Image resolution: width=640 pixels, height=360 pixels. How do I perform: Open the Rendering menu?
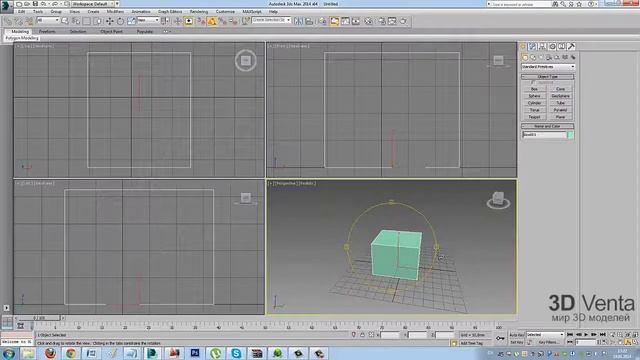(x=199, y=12)
